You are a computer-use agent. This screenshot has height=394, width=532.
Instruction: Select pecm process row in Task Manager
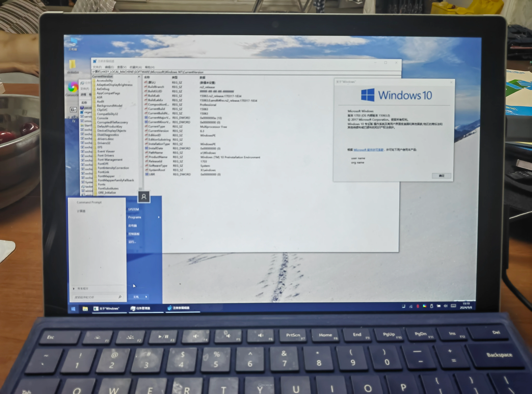(86, 108)
